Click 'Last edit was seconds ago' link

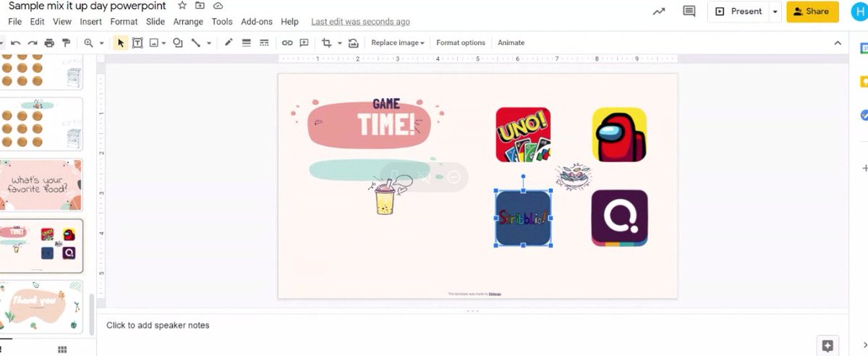click(360, 22)
